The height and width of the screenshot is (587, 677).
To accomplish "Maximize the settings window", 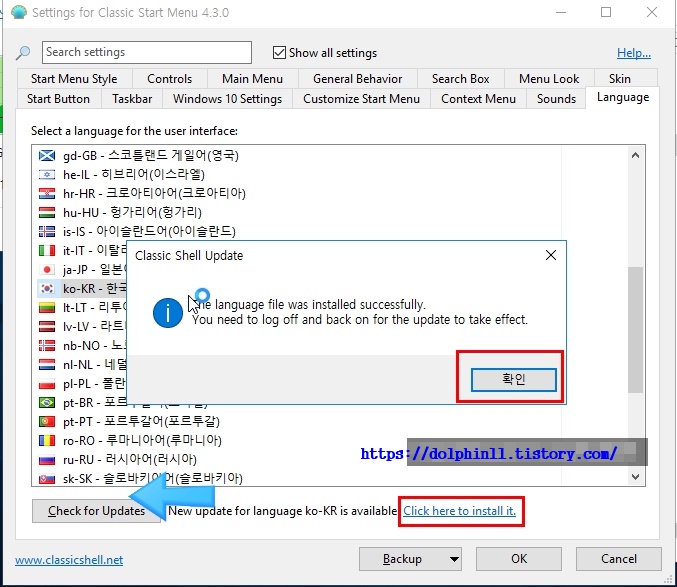I will tap(606, 12).
